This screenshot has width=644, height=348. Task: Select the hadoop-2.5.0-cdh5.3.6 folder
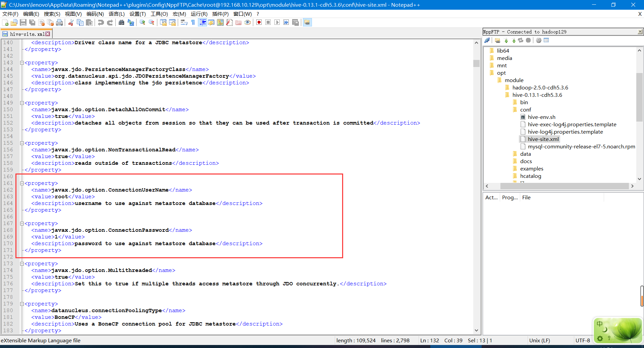click(x=540, y=87)
